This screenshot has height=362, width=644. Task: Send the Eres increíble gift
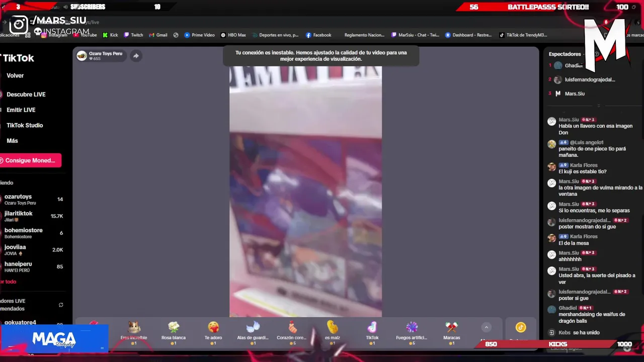[x=134, y=332]
